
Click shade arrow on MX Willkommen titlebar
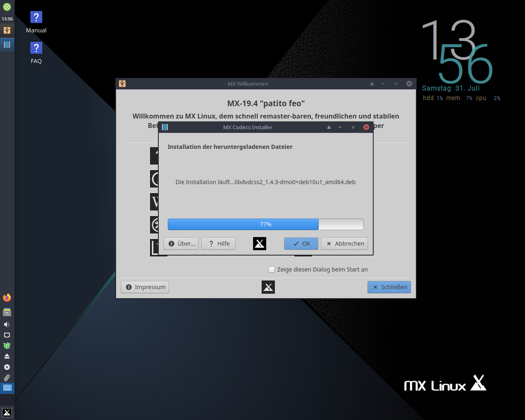pyautogui.click(x=372, y=84)
